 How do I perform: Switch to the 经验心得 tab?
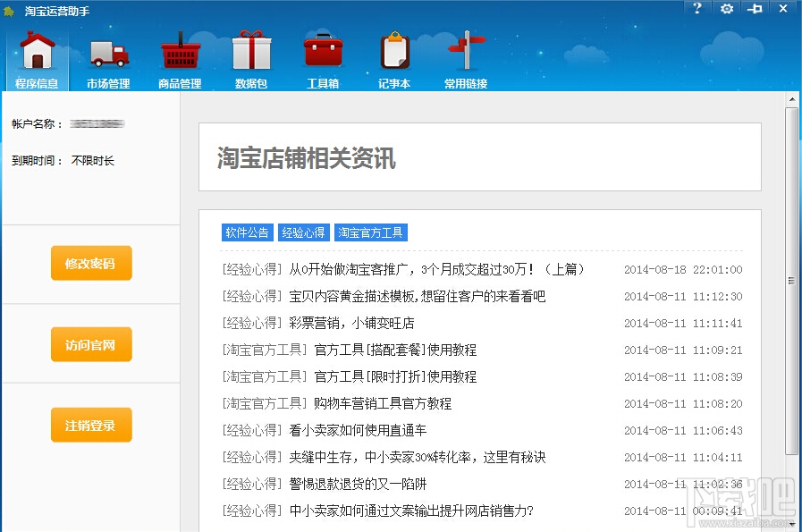point(304,232)
